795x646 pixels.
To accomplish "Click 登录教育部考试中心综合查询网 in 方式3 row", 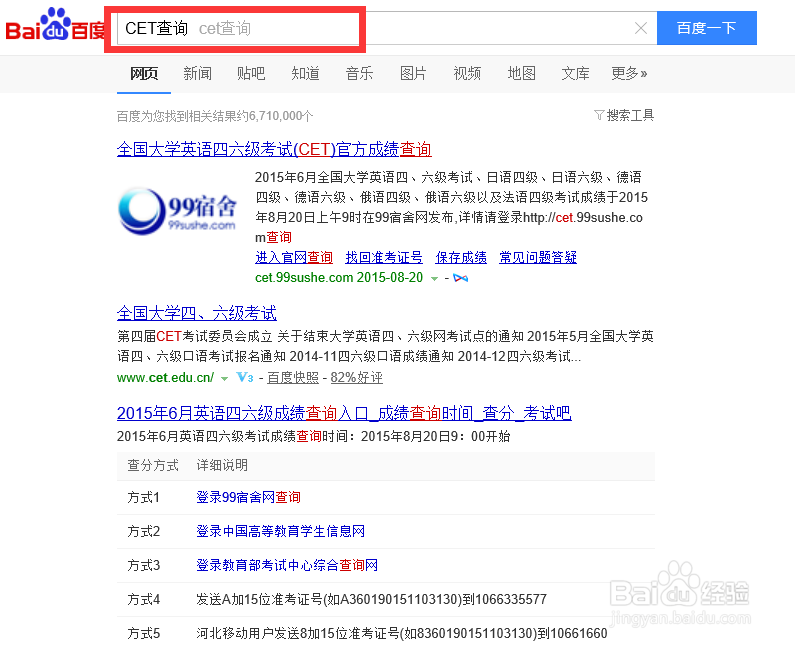I will (x=287, y=565).
